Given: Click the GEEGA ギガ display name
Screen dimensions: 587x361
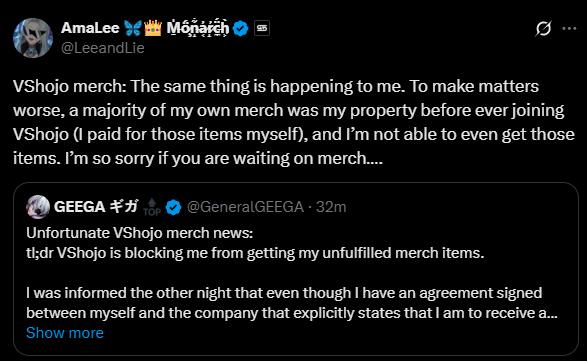Looking at the screenshot, I should coord(96,206).
